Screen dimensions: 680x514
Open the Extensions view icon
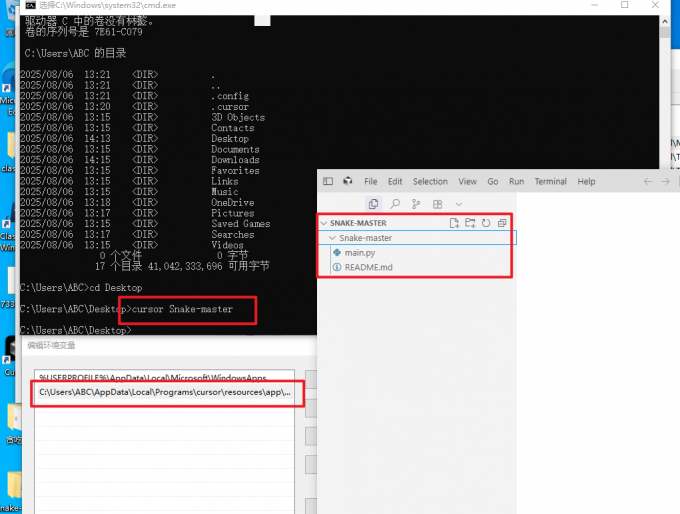click(x=437, y=204)
